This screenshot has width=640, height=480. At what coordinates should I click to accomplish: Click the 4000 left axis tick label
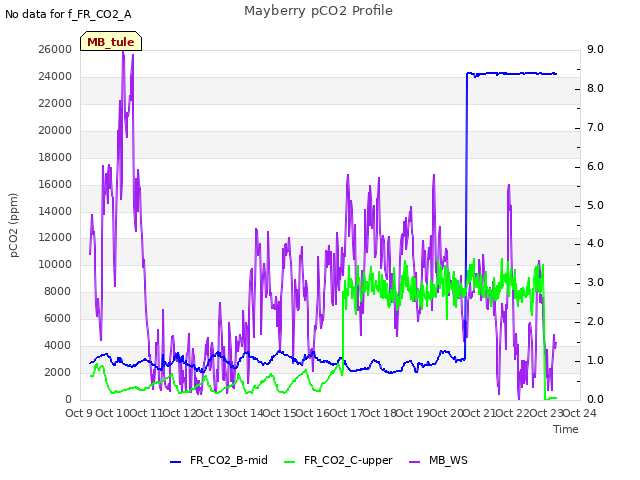point(57,345)
